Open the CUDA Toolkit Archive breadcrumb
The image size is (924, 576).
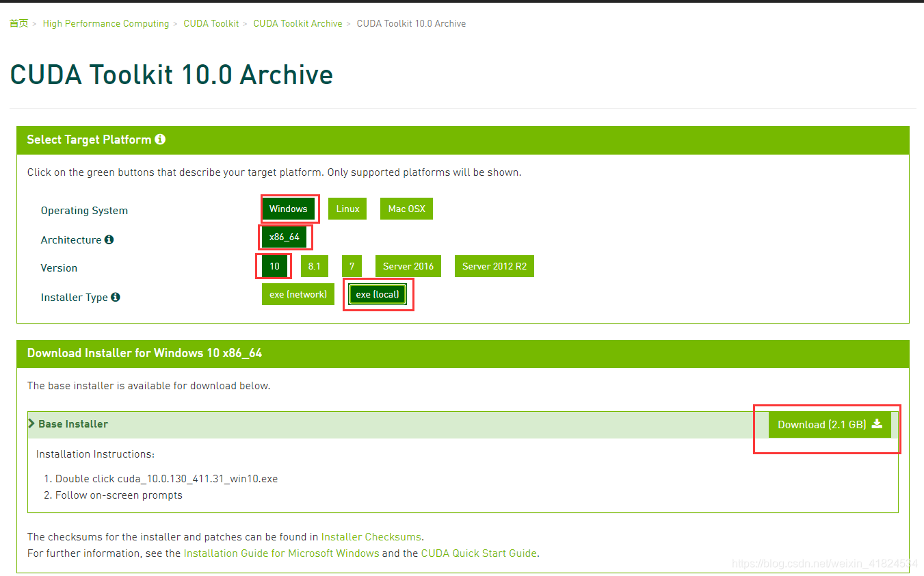298,23
